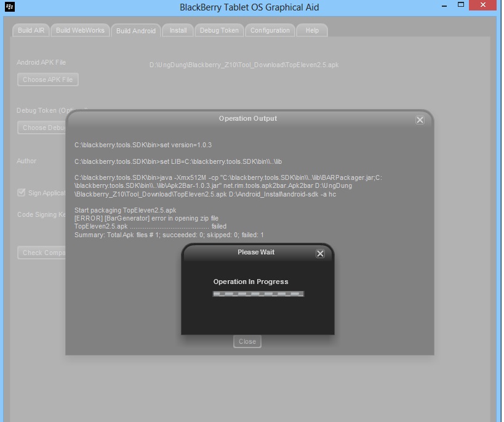Click 'Start packaging TopEleven2.5.apk' line
The height and width of the screenshot is (422, 504).
[x=126, y=210]
